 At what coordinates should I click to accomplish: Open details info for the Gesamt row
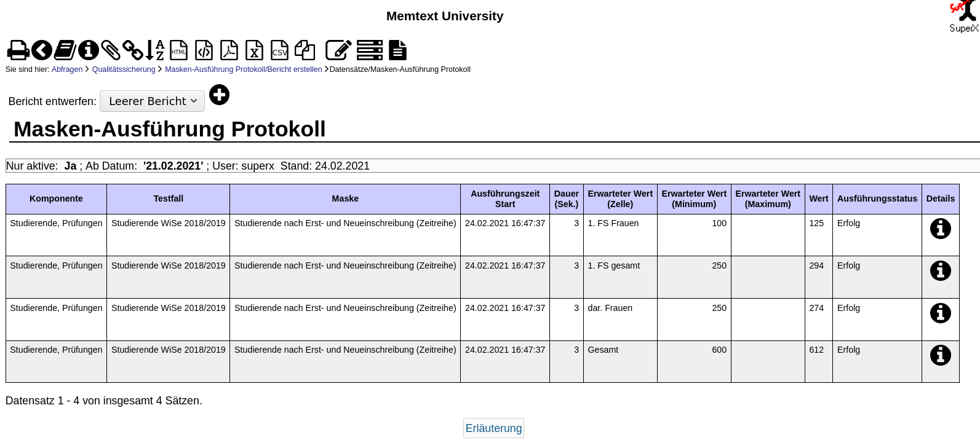(x=940, y=355)
